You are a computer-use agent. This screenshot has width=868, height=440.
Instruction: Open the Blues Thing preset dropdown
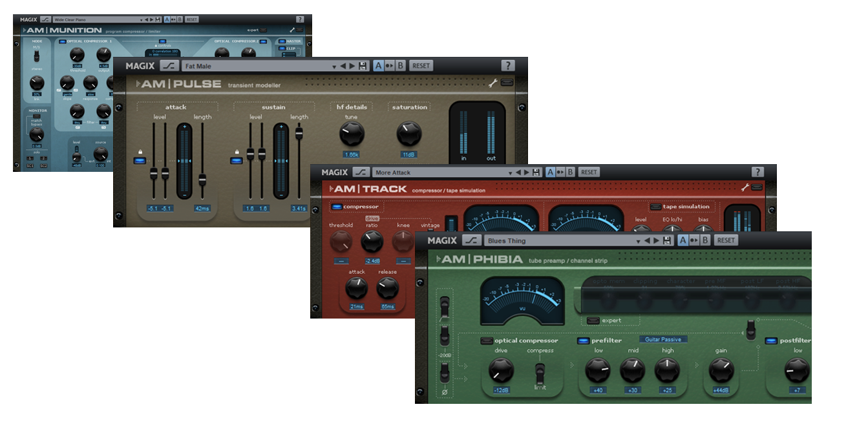(x=638, y=241)
